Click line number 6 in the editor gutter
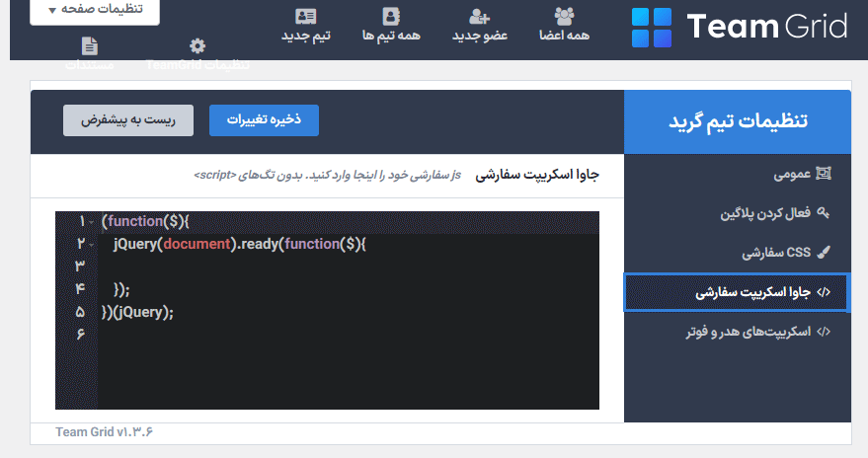Image resolution: width=868 pixels, height=458 pixels. click(80, 335)
